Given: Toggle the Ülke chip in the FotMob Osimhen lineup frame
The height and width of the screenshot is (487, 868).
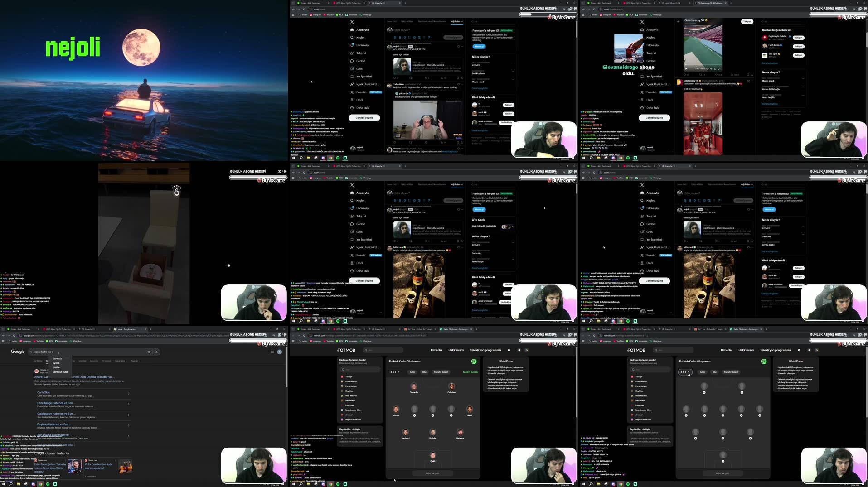Looking at the screenshot, I should [x=425, y=372].
